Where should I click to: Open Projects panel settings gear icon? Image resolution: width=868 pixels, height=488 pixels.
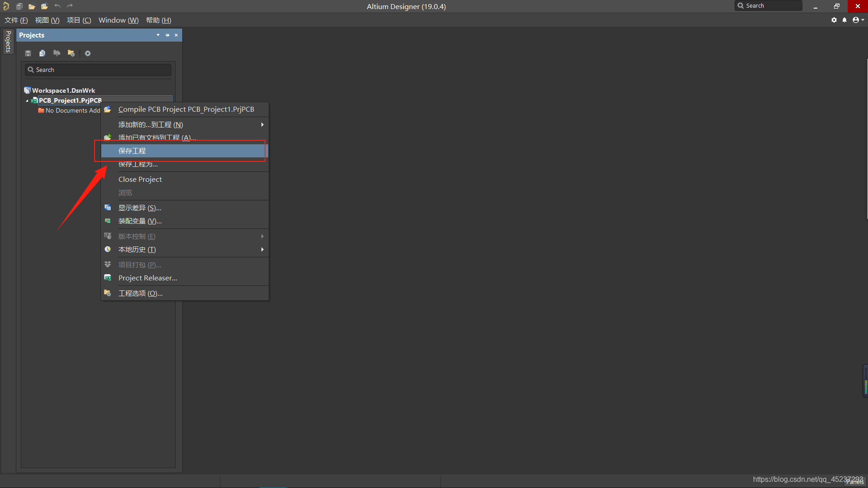tap(88, 53)
